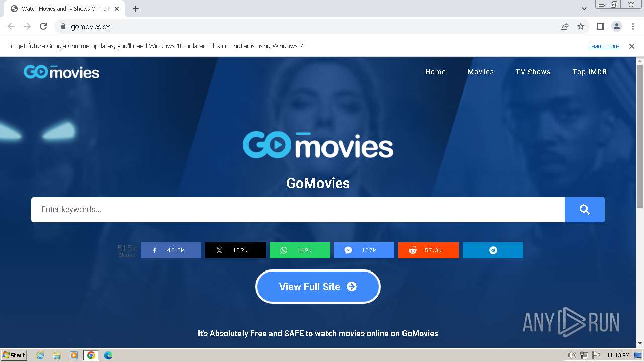
Task: Share on Facebook with 48.2k shares
Action: click(171, 250)
